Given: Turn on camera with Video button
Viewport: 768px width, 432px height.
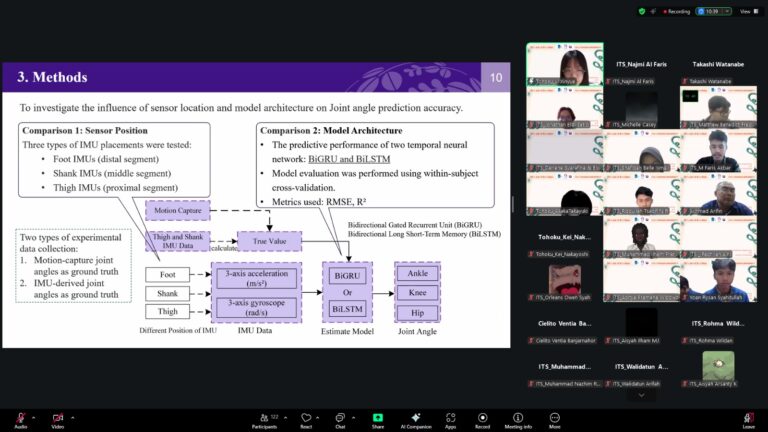Looking at the screenshot, I should 57,417.
